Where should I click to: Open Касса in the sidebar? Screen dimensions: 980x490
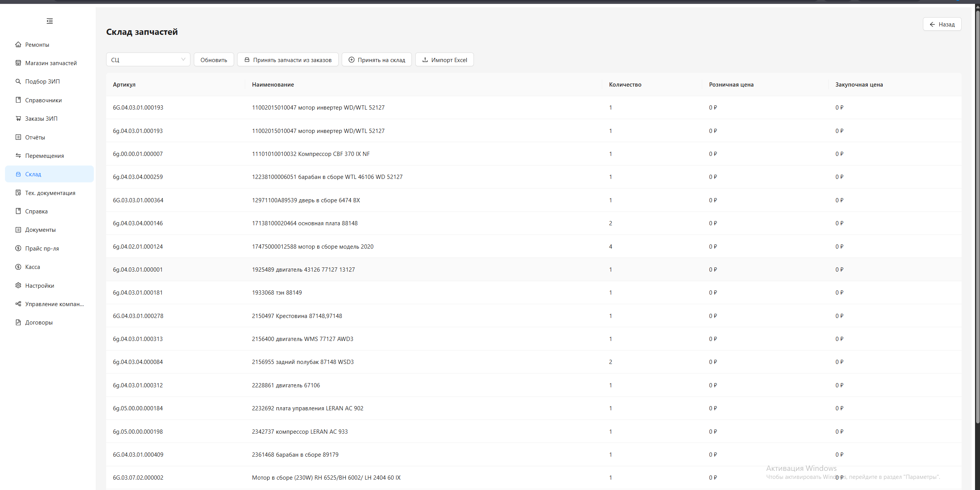click(x=49, y=267)
